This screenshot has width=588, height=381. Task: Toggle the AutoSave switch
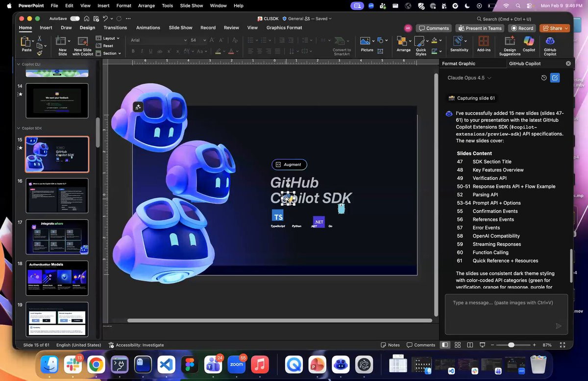click(x=74, y=19)
